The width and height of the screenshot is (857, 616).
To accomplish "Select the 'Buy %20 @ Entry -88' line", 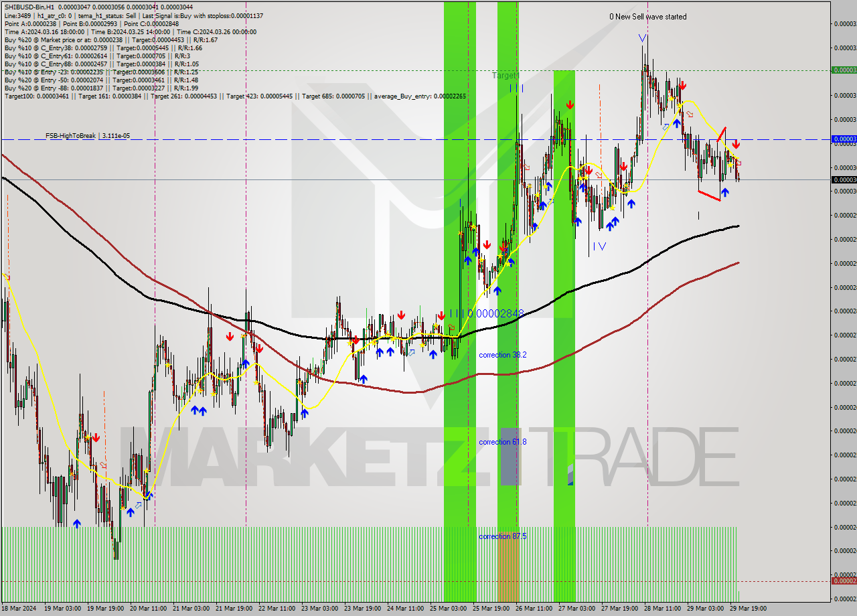I will click(x=101, y=88).
